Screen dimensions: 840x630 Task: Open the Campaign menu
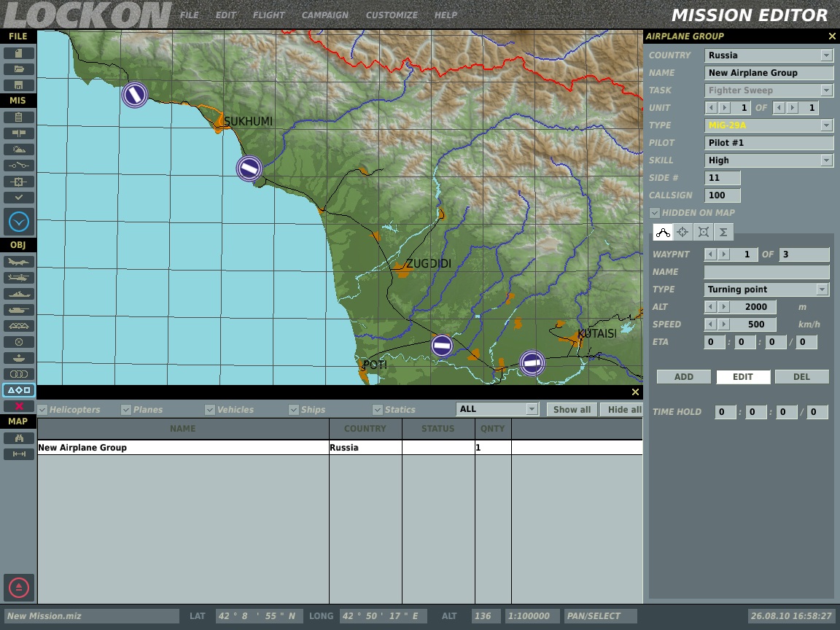(324, 15)
